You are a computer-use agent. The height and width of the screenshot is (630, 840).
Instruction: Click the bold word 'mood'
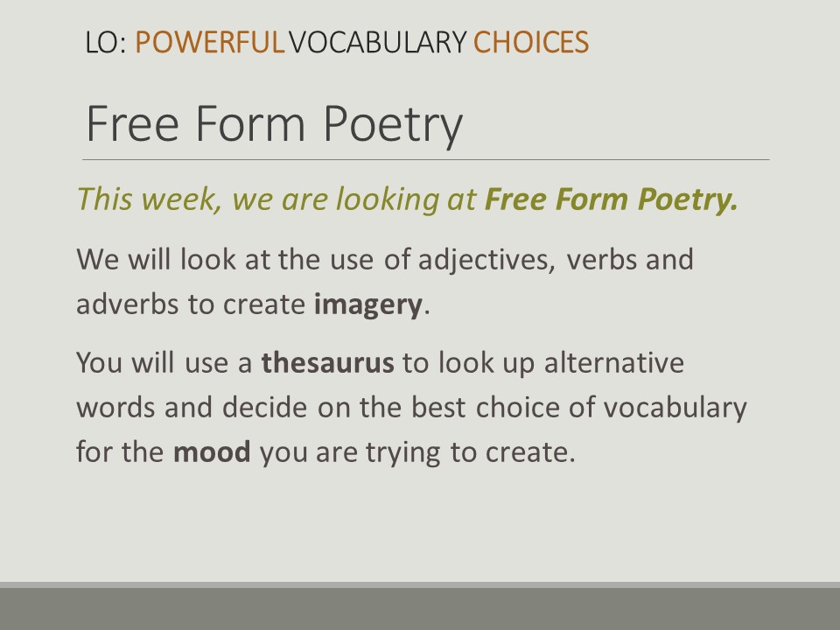click(212, 451)
